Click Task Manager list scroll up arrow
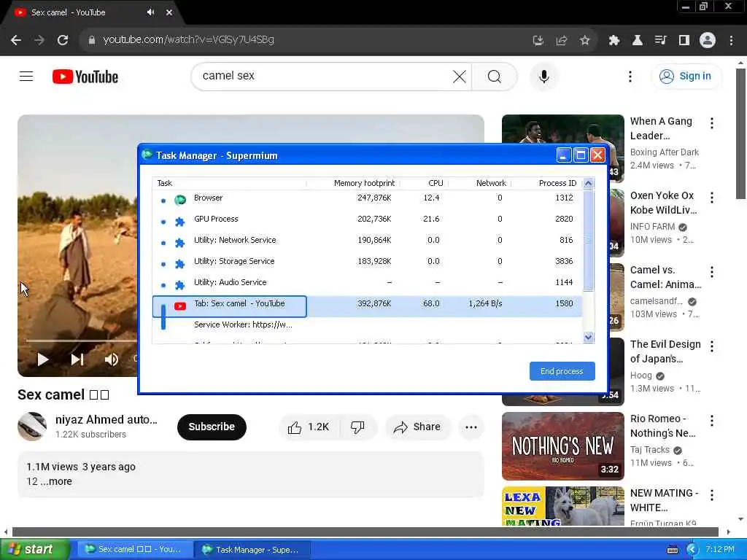 click(589, 183)
